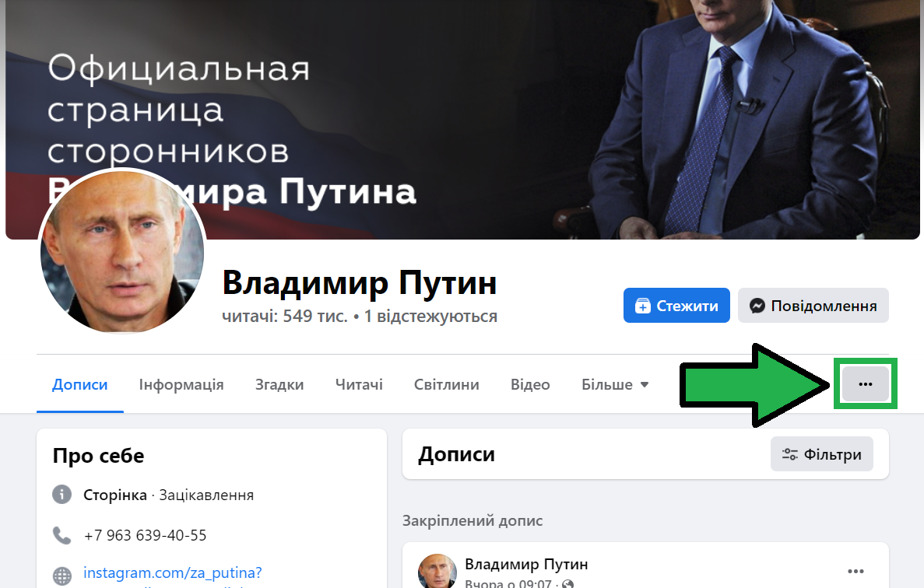Click the Владимир Путин post author name

[x=526, y=564]
